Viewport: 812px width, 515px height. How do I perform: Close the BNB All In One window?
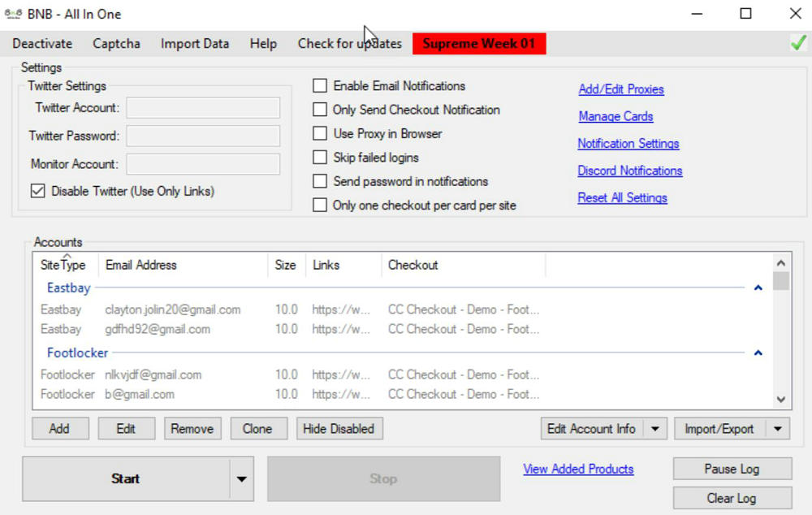coord(796,14)
